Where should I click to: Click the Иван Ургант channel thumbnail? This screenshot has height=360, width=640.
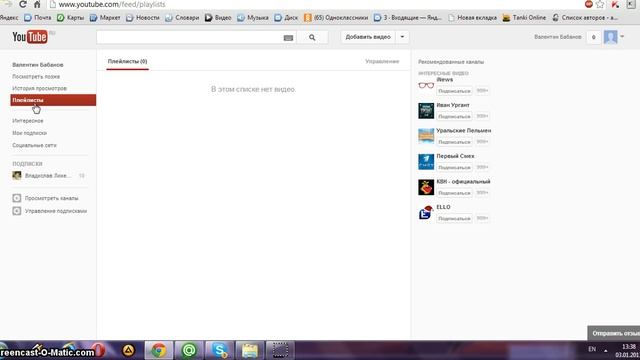point(426,111)
